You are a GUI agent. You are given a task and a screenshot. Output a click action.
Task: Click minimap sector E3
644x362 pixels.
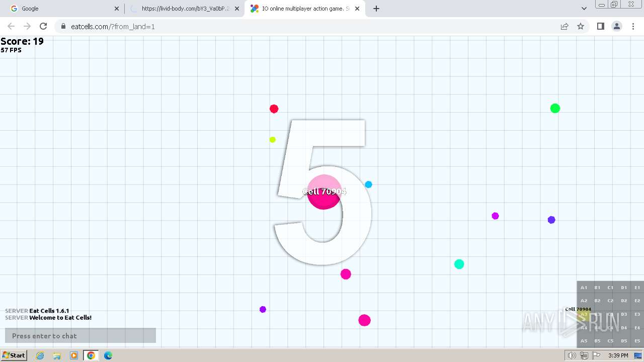point(637,314)
